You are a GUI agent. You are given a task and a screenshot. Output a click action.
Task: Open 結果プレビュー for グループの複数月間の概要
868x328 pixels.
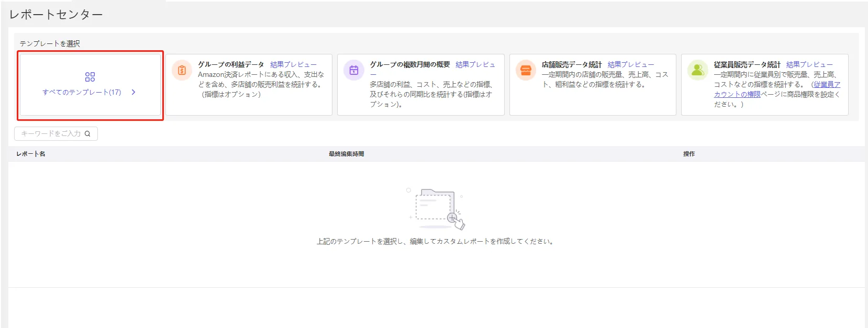[475, 64]
